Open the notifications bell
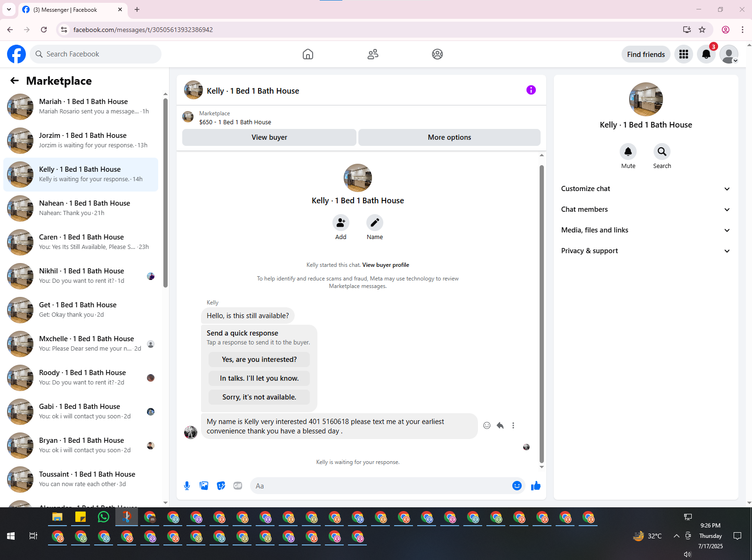 [706, 54]
